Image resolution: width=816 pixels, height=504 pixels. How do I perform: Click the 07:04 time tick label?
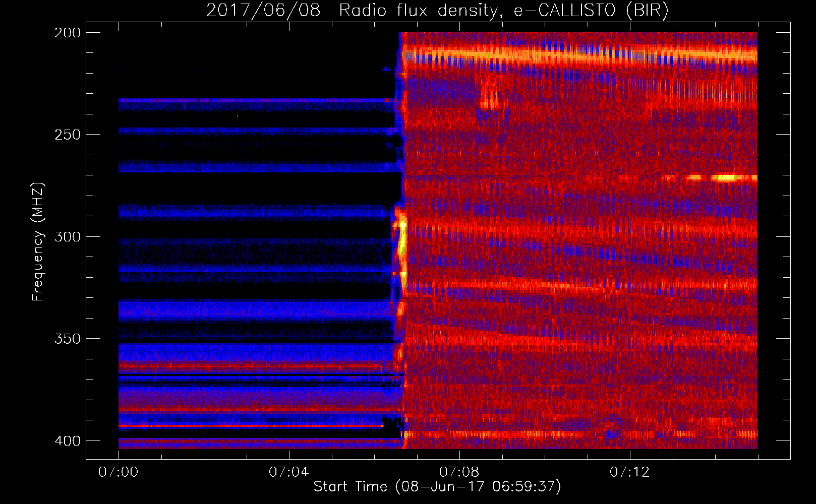[x=288, y=472]
